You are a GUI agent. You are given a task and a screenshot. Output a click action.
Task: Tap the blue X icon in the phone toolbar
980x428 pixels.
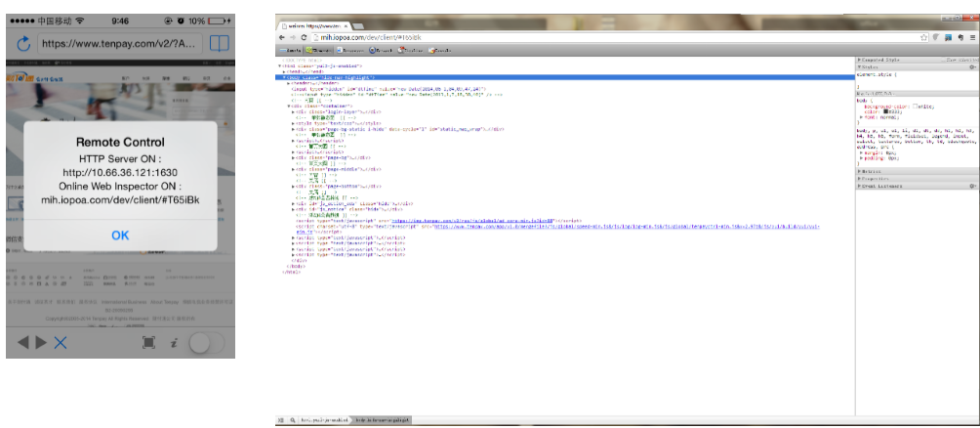[61, 342]
